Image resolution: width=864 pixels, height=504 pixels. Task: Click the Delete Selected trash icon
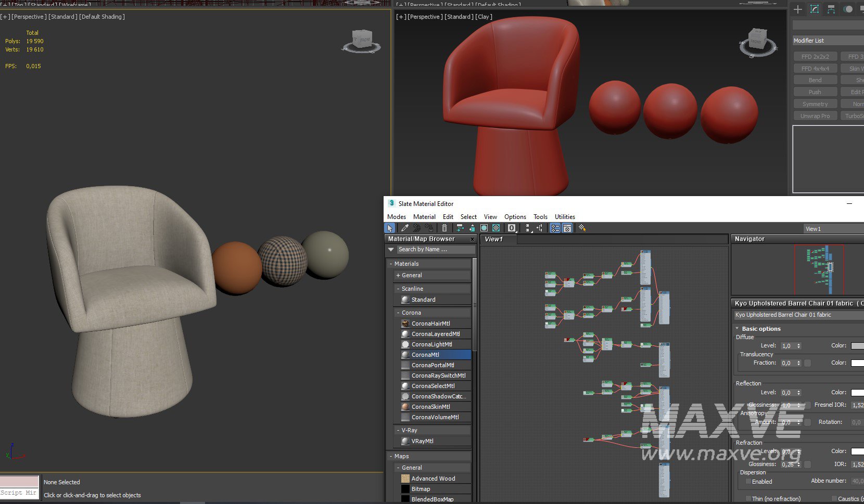[x=444, y=228]
